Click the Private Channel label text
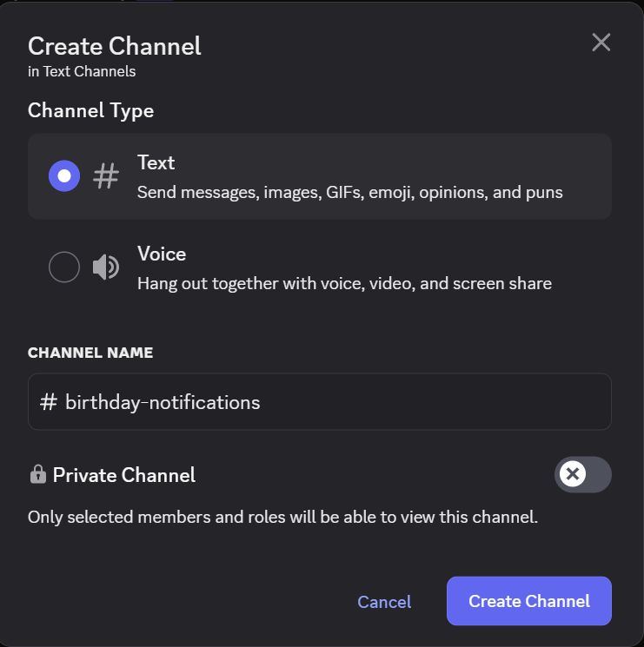644x647 pixels. [124, 475]
